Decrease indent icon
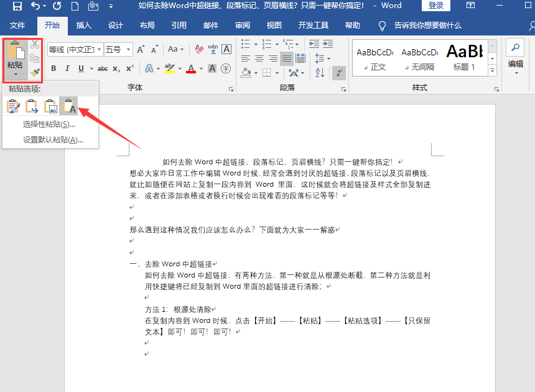Viewport: 535px width, 392px height. (314, 44)
